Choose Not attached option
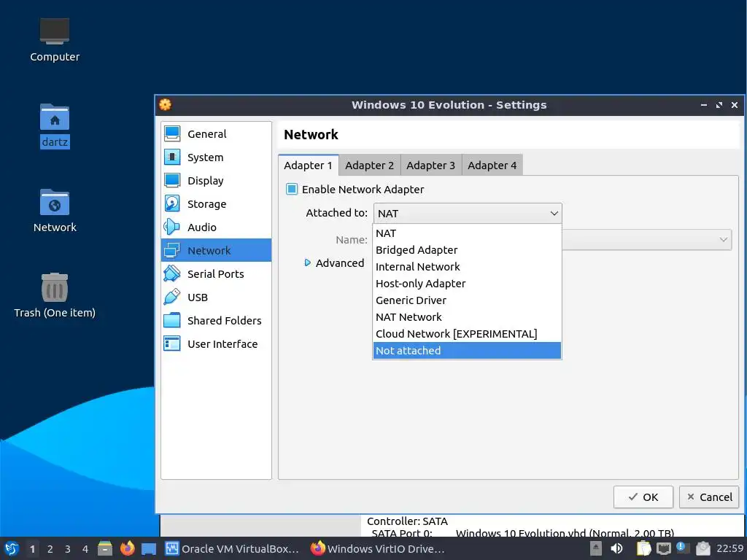Viewport: 747px width, 560px height. click(x=467, y=351)
